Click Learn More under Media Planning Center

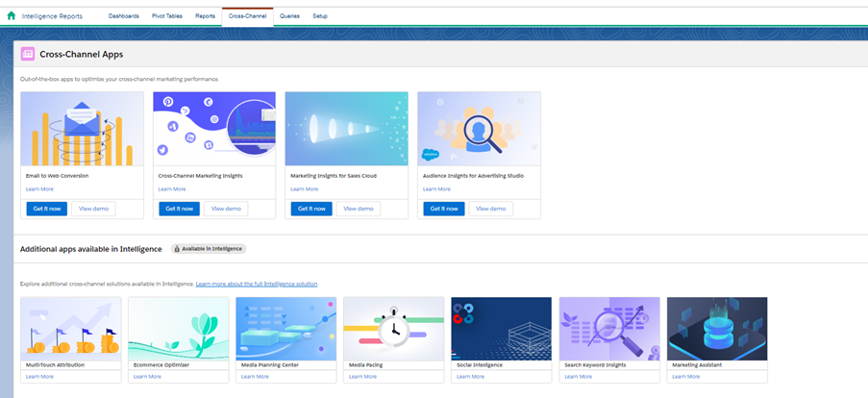(255, 377)
